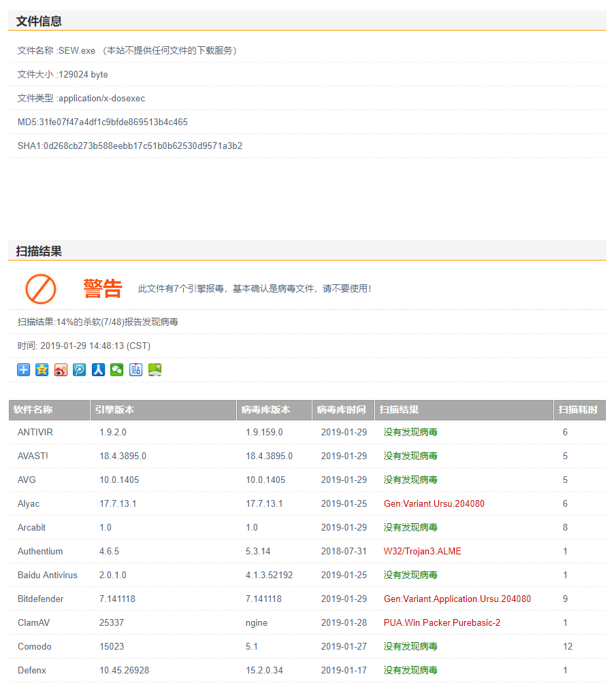Click the 扫描结果 column header
The width and height of the screenshot is (616, 685).
pyautogui.click(x=464, y=410)
